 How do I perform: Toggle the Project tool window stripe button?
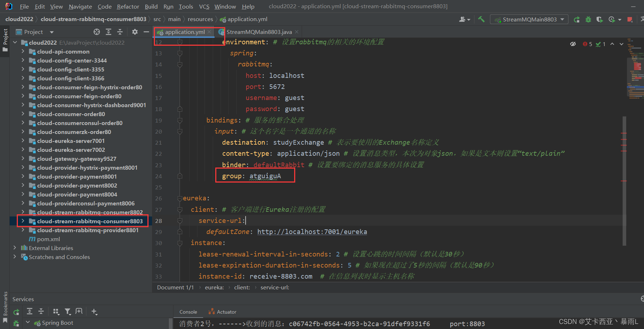pyautogui.click(x=5, y=39)
